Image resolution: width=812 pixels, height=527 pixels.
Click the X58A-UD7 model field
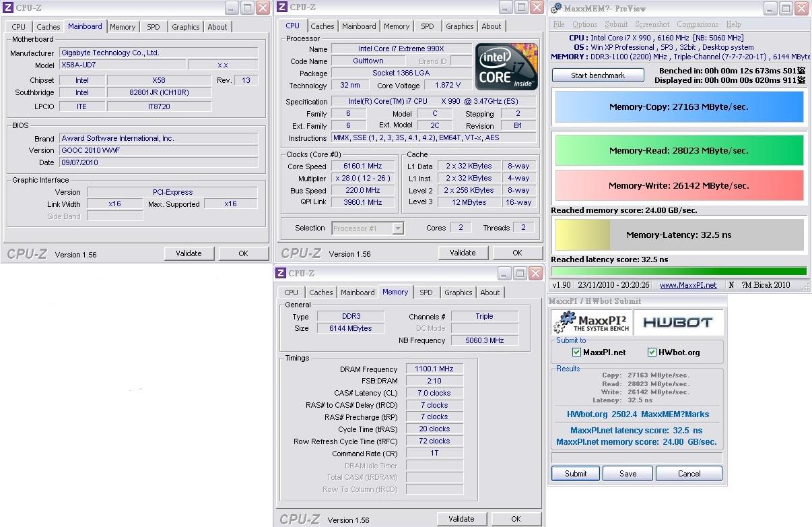click(123, 65)
